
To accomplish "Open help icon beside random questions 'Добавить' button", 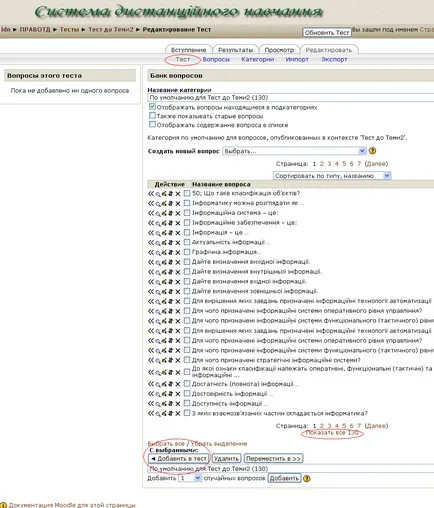I will (307, 478).
